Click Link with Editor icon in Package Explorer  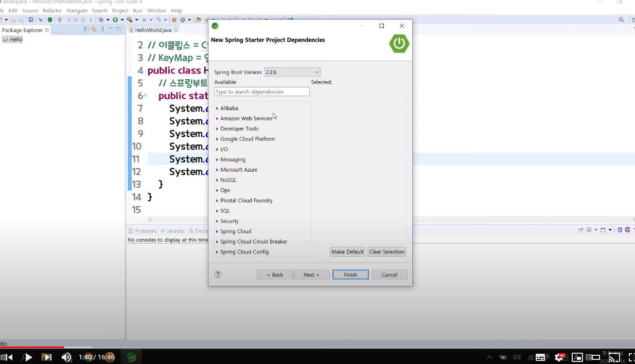click(94, 29)
